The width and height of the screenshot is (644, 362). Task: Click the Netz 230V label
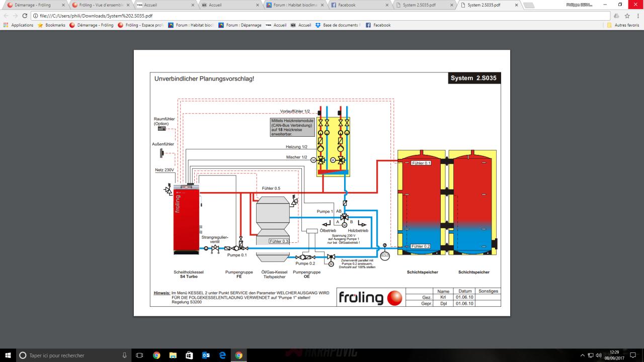165,170
